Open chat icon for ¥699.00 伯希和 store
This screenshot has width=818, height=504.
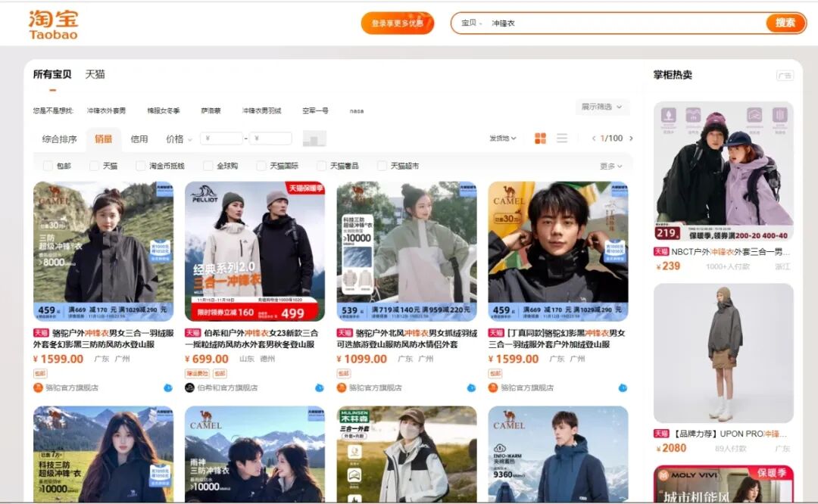(320, 387)
